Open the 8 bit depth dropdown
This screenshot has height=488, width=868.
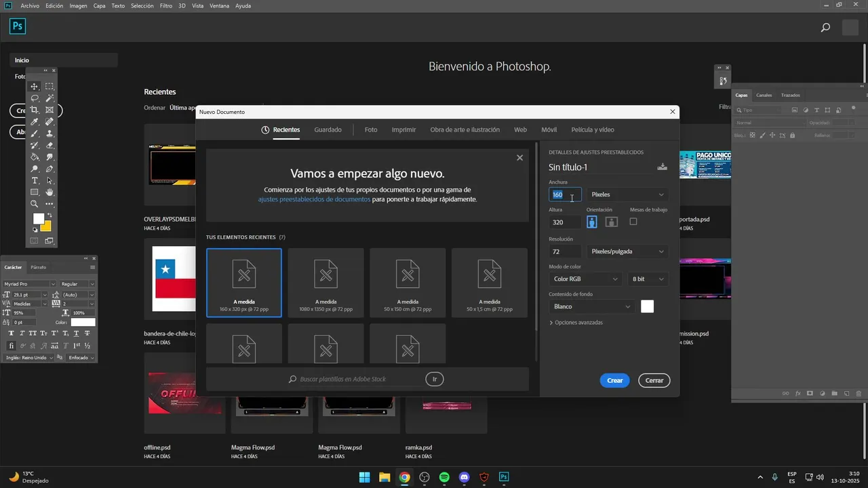click(x=648, y=279)
